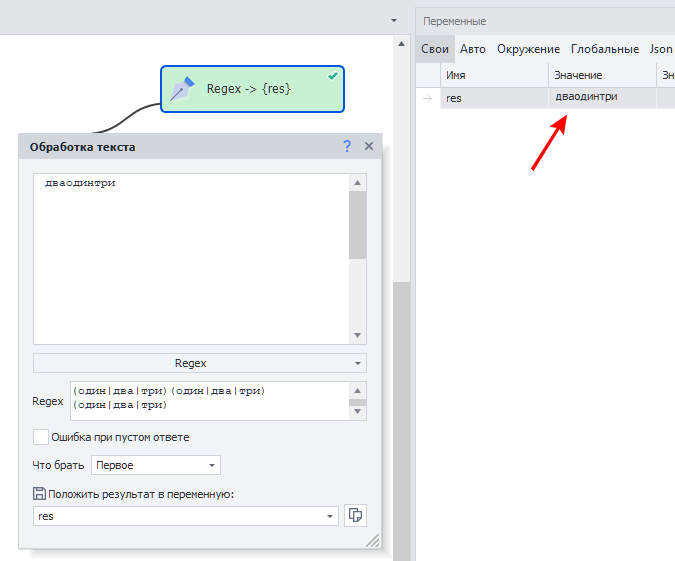
Task: Click into the Regex pattern field
Action: tap(210, 401)
